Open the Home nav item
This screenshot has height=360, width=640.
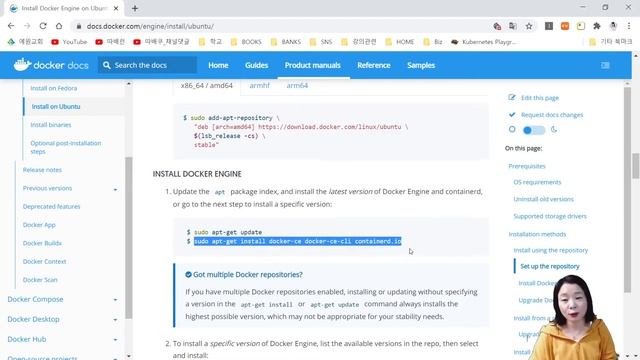(218, 65)
